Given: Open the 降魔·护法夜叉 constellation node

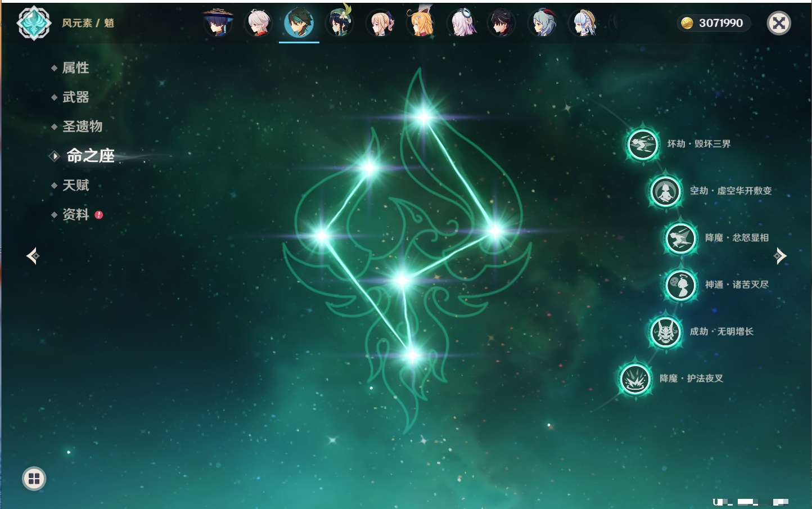Looking at the screenshot, I should click(635, 379).
